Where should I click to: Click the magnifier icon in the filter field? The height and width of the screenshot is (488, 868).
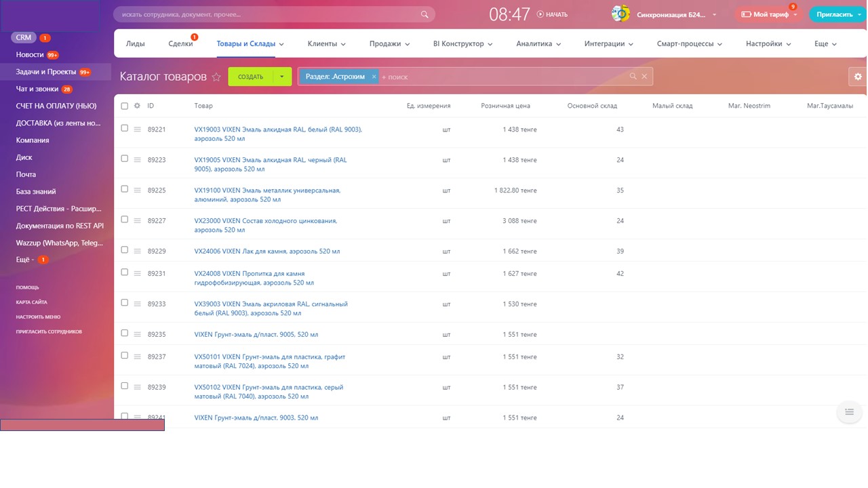coord(633,77)
